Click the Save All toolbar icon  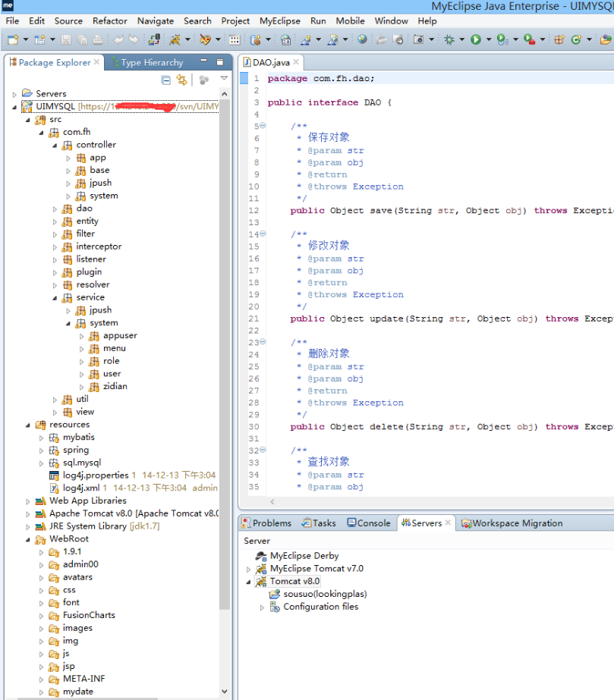click(82, 39)
